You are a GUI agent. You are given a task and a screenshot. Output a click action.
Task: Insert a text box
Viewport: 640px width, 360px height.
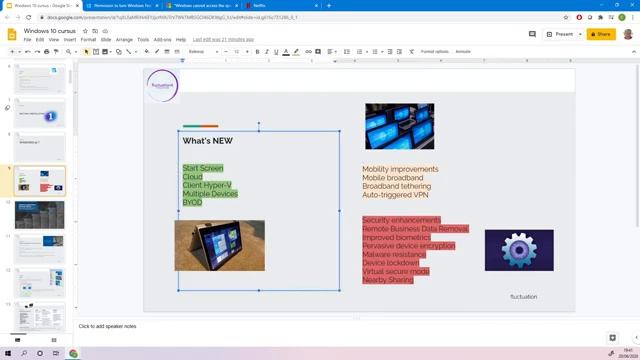coord(96,52)
